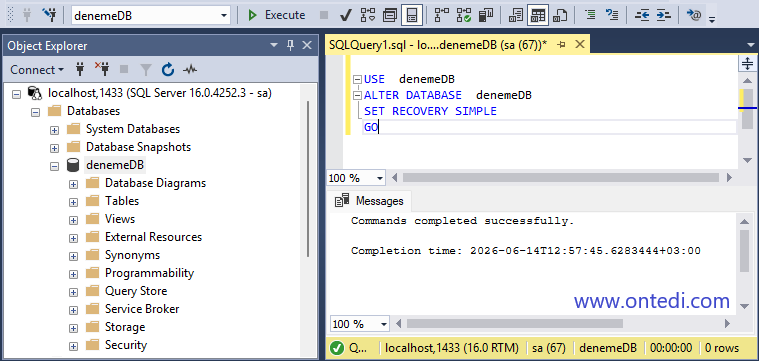Display the estimated execution plan
Viewport: 759px width, 361px height.
pyautogui.click(x=368, y=15)
